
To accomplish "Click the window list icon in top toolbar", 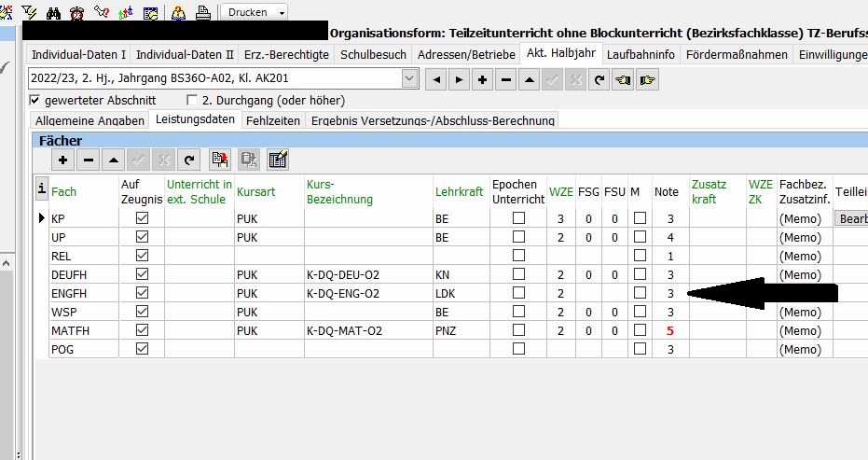I will 151,12.
